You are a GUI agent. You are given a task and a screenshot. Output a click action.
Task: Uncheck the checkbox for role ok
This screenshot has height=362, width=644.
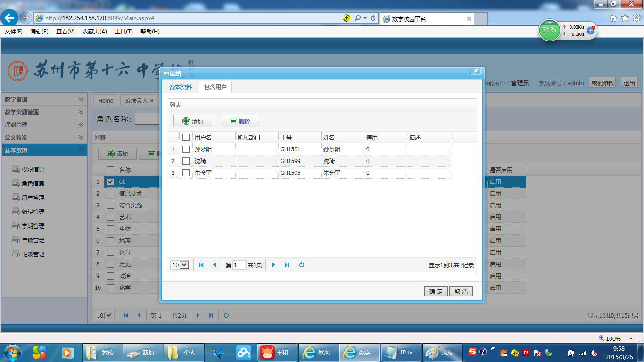110,181
